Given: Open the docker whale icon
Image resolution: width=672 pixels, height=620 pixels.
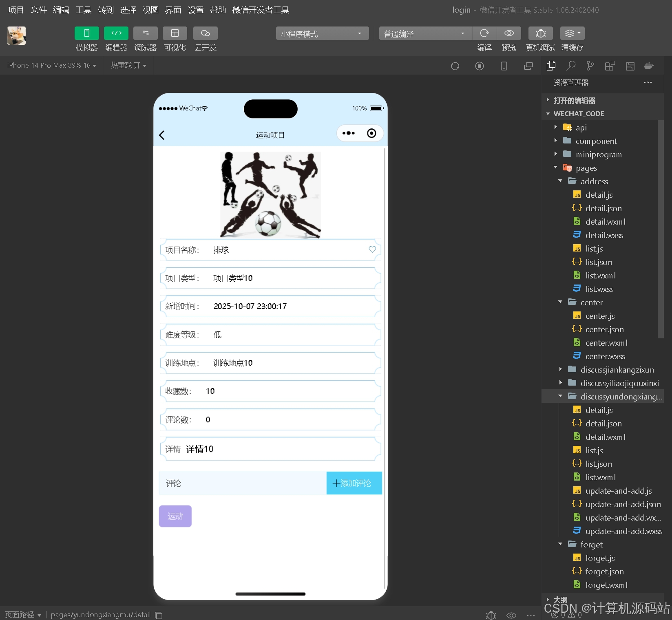Looking at the screenshot, I should [x=649, y=66].
